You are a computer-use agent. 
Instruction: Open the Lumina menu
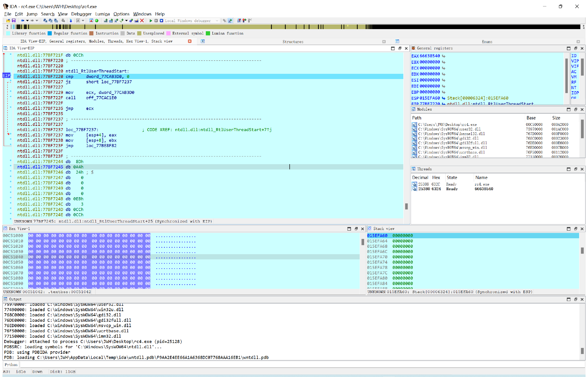pyautogui.click(x=102, y=14)
